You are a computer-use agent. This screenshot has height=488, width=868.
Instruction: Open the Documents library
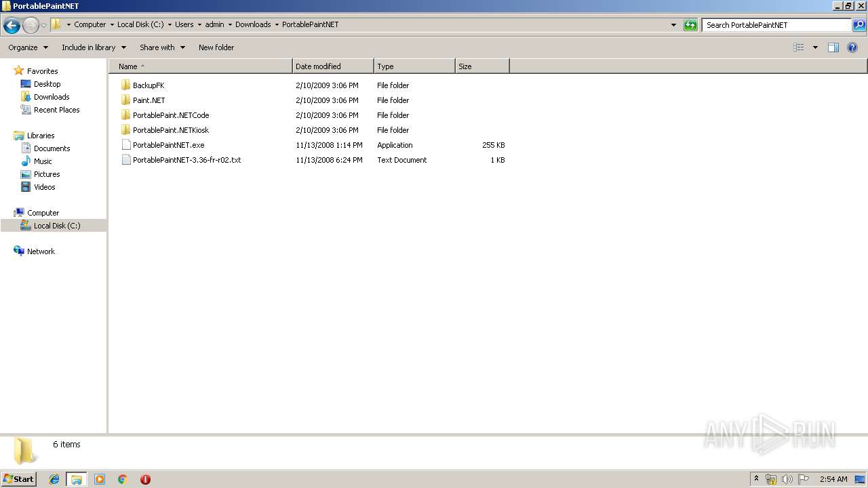pyautogui.click(x=52, y=148)
